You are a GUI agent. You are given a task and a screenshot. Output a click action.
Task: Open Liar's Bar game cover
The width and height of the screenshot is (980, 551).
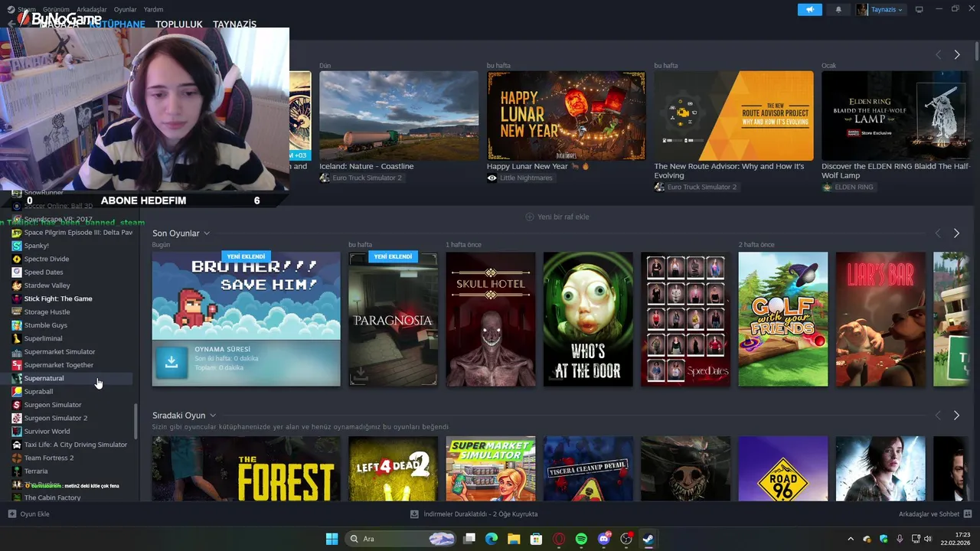pos(880,319)
